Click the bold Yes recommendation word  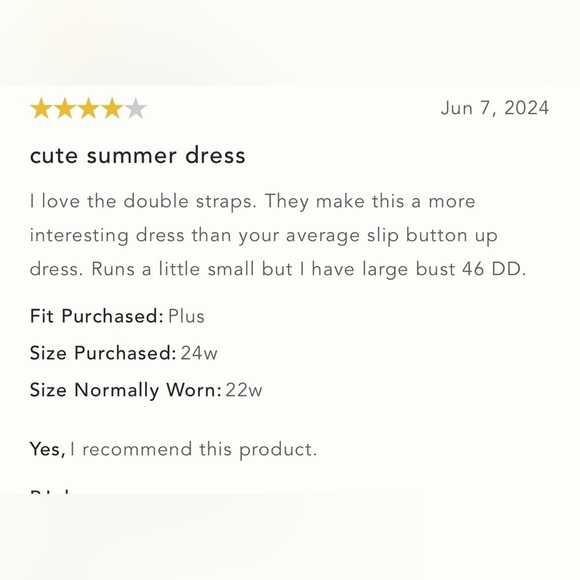(x=47, y=449)
